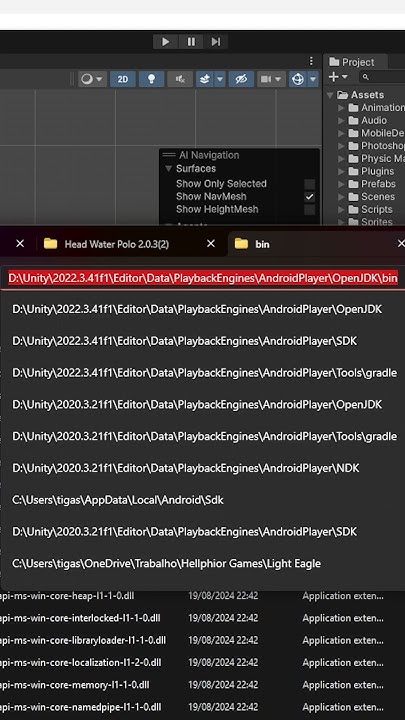Toggle 2D scene view mode

(x=123, y=79)
